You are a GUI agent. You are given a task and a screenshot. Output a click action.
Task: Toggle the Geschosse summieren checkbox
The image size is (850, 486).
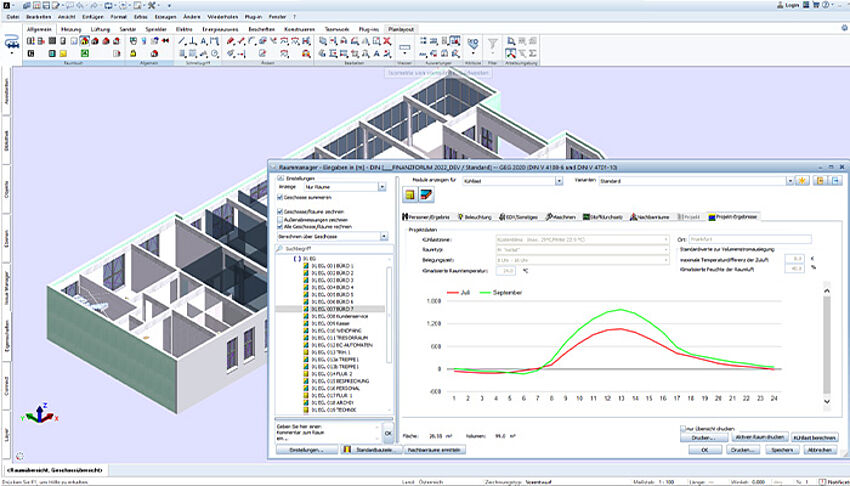279,199
